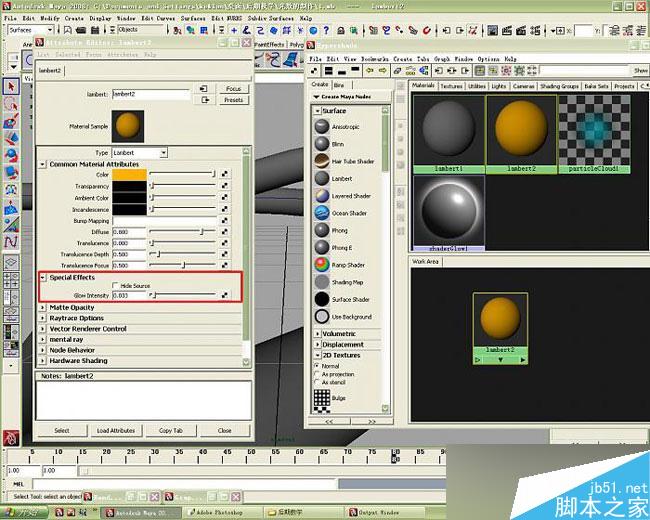Click the Copy Tab button
650x520 pixels.
tap(171, 430)
